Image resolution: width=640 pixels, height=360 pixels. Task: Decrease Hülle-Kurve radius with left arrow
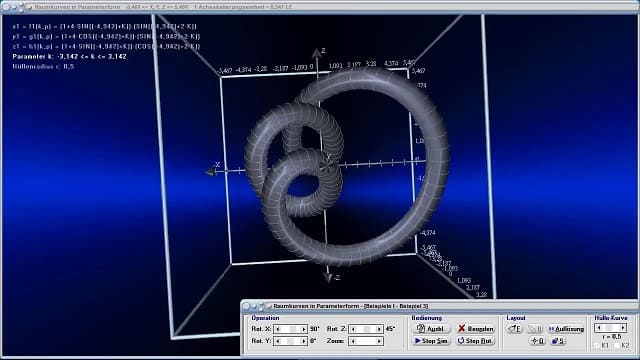point(599,328)
